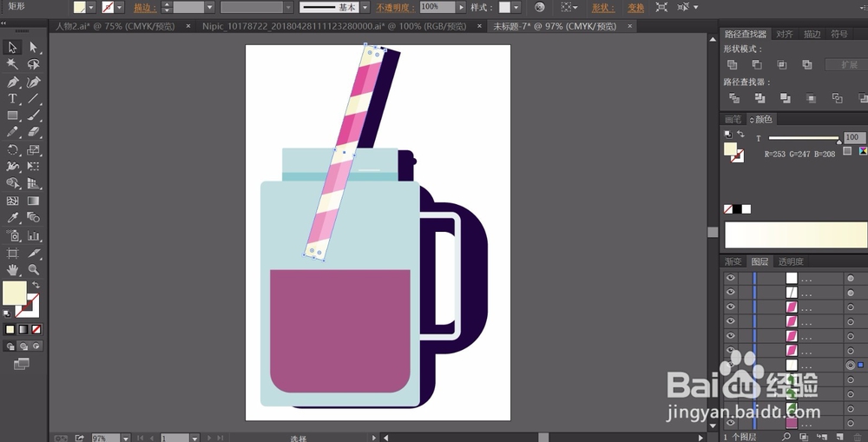
Task: Open stroke weight dropdown arrow
Action: (210, 7)
